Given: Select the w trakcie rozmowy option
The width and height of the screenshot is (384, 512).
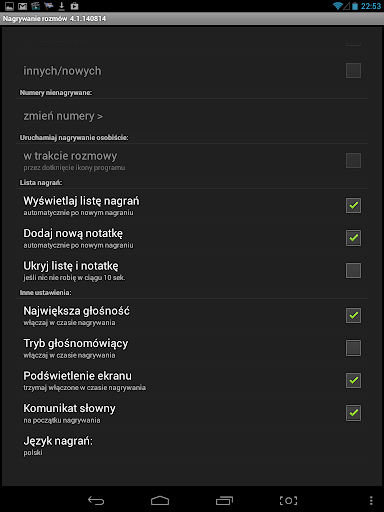Looking at the screenshot, I should click(x=192, y=161).
